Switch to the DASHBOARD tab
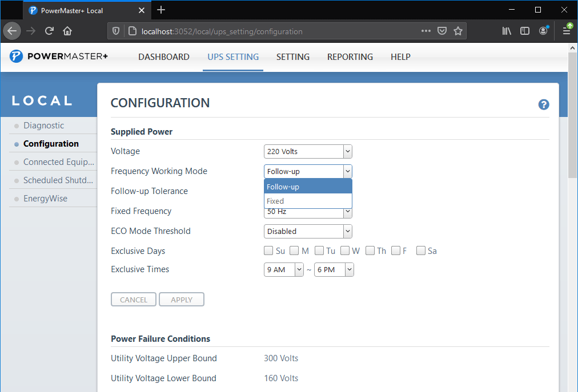The height and width of the screenshot is (392, 578). tap(164, 57)
